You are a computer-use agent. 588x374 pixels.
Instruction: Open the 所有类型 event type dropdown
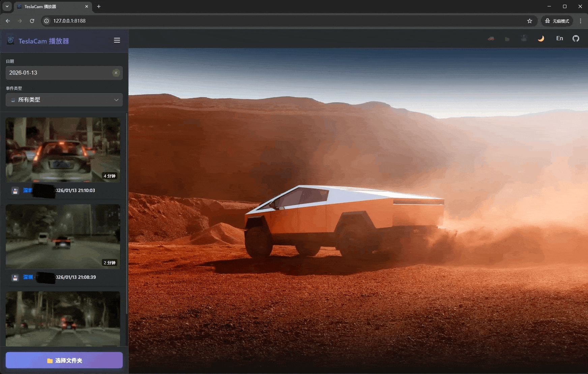64,100
